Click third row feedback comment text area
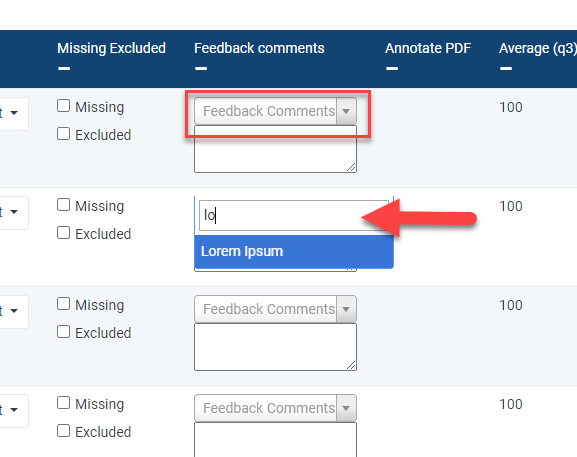Screen dimensions: 577x457 275,347
